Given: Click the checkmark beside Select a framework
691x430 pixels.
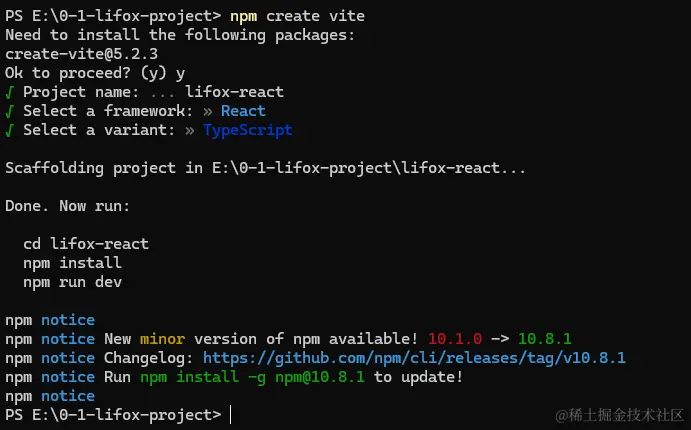Looking at the screenshot, I should coord(10,111).
